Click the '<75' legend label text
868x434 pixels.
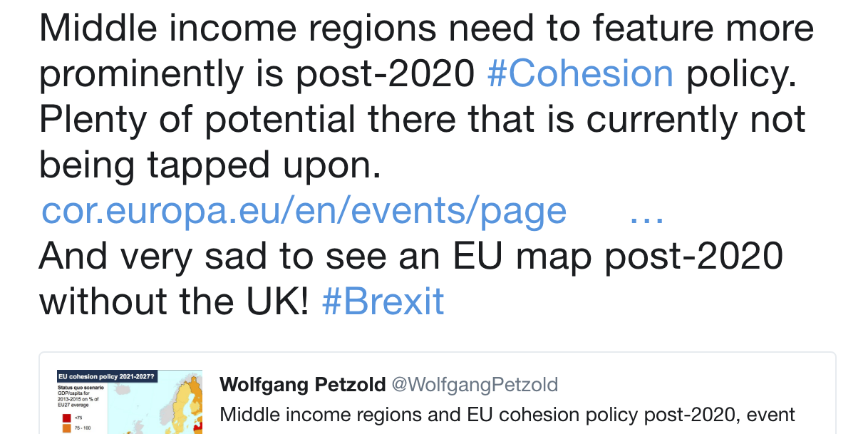pyautogui.click(x=78, y=418)
